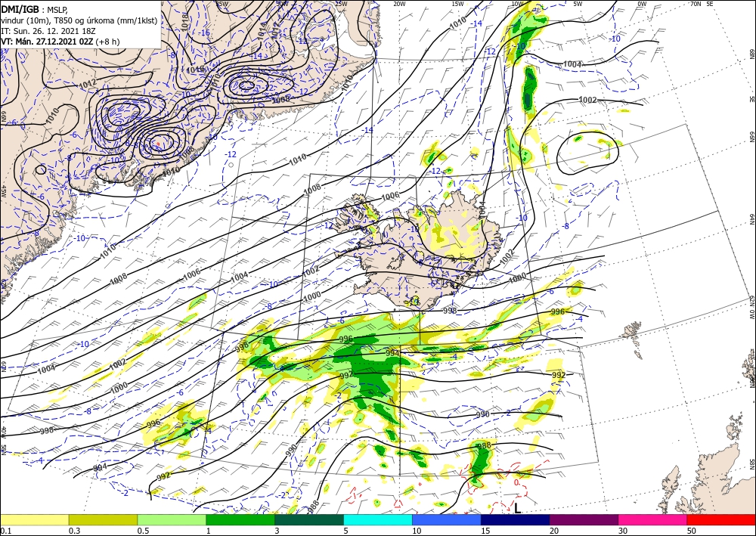Click the yellow 0.1–0.3 mm legend swatch
This screenshot has width=756, height=536.
tap(34, 519)
